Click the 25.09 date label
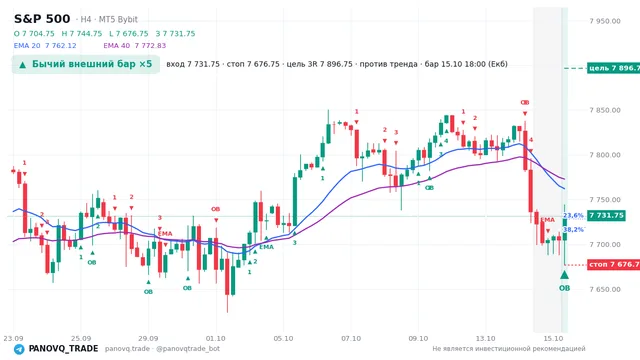The height and width of the screenshot is (360, 640). tap(81, 338)
